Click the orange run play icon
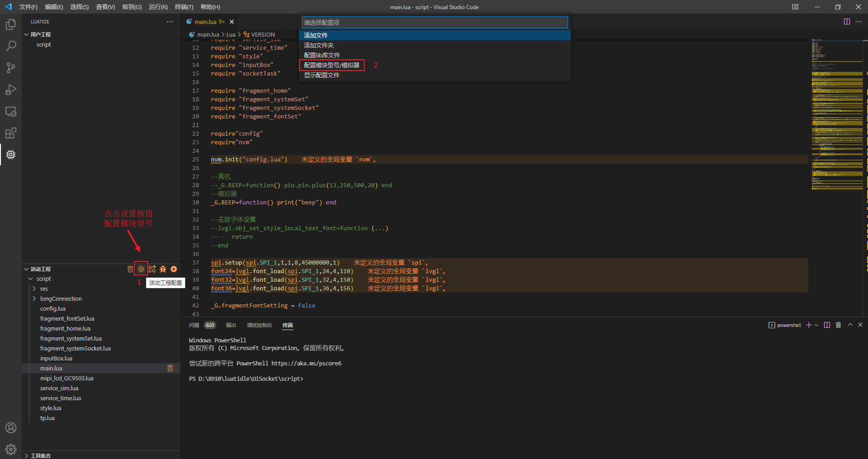The height and width of the screenshot is (459, 868). coord(174,269)
